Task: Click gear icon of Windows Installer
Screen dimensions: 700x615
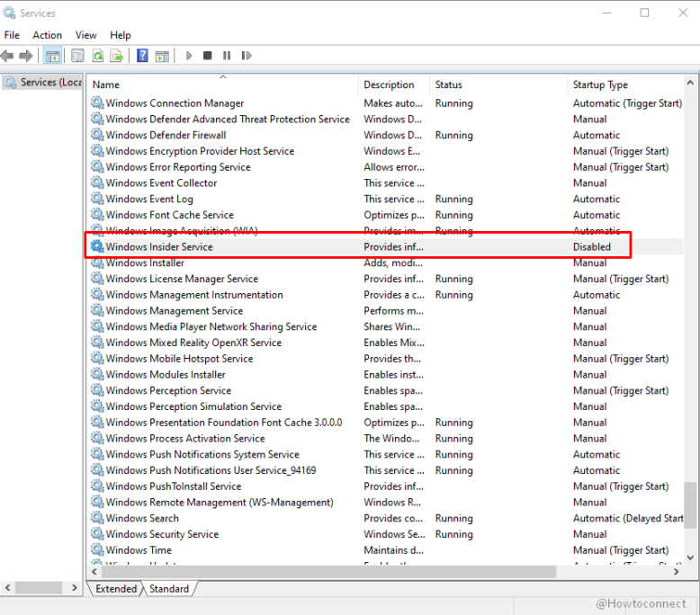Action: click(x=97, y=263)
